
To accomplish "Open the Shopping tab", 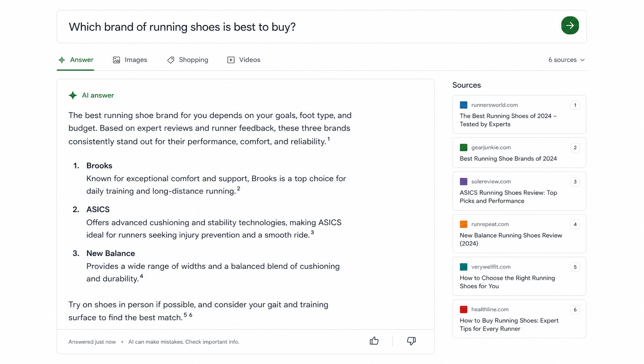I will [188, 60].
